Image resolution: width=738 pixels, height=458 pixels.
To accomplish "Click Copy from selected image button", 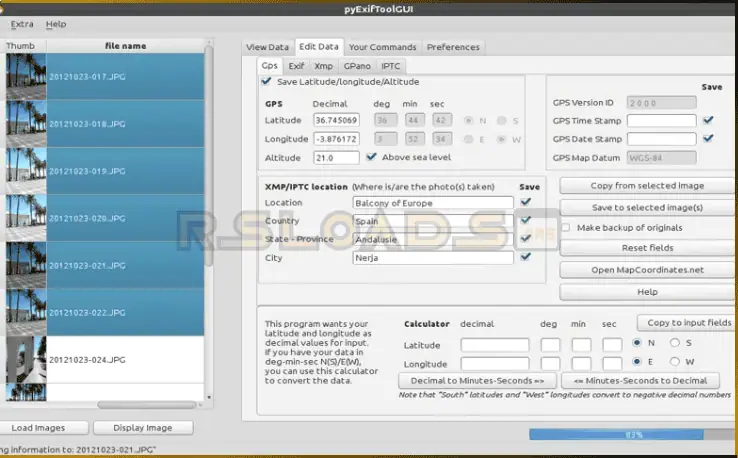I will point(647,186).
